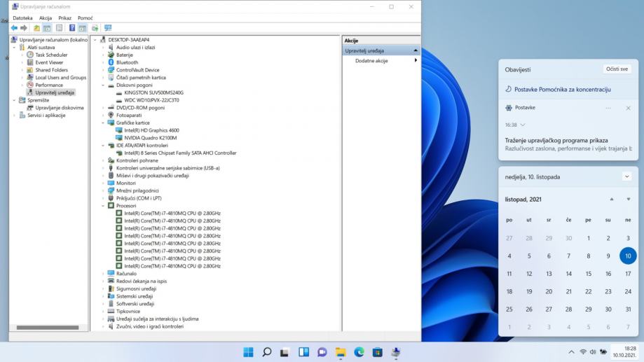
Task: Click the Help icon in the toolbar
Action: [x=72, y=28]
